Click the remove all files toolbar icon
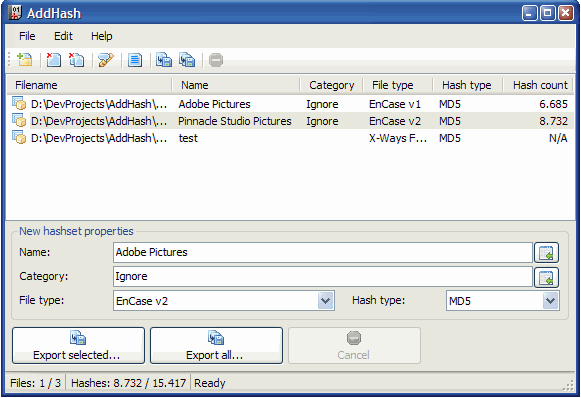This screenshot has height=398, width=581. coord(76,60)
